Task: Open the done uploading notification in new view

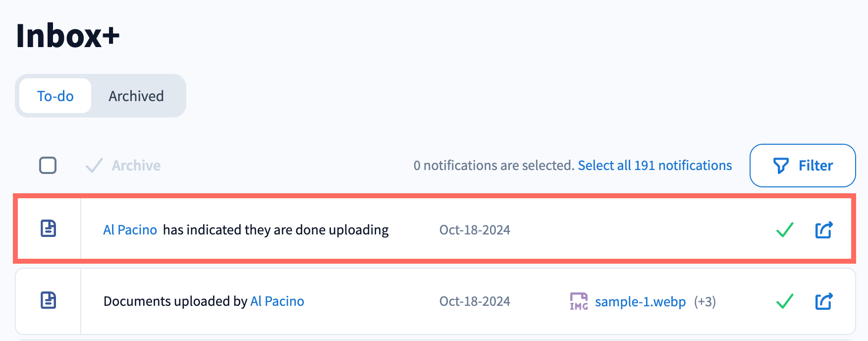Action: 824,230
